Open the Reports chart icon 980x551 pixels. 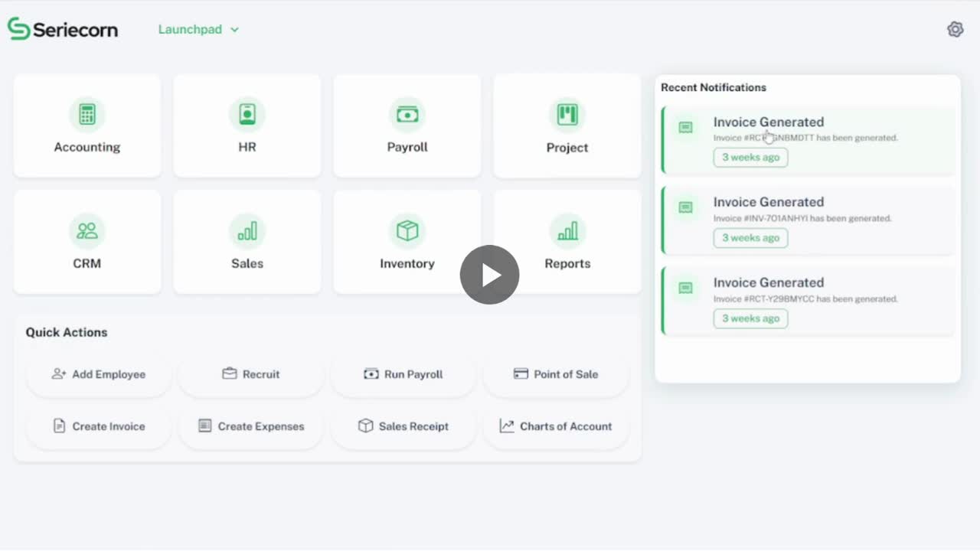click(x=567, y=231)
